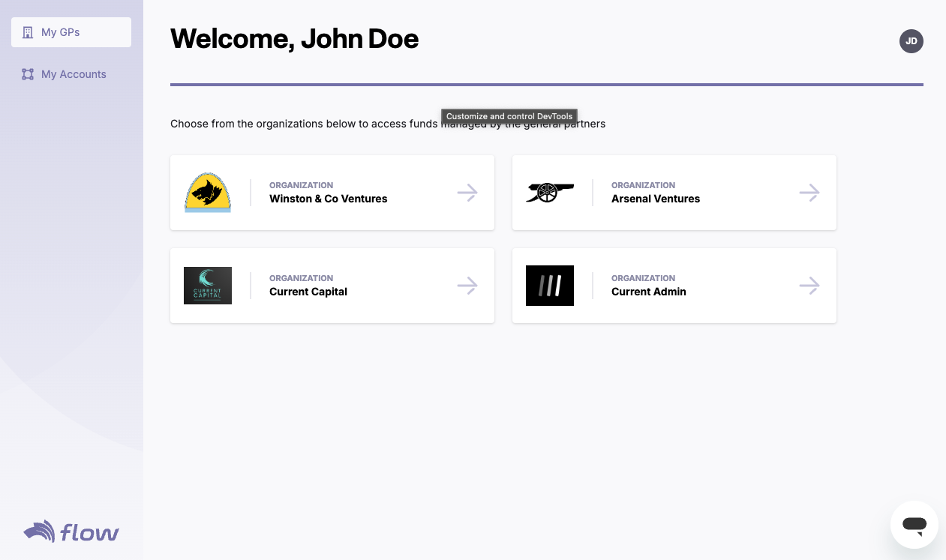The width and height of the screenshot is (946, 560).
Task: Click the arrow on Current Admin card
Action: click(x=809, y=286)
